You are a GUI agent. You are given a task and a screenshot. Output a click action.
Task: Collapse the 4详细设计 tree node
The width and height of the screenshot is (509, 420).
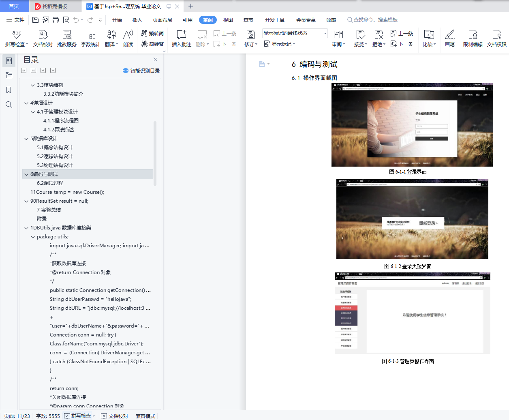tap(26, 103)
